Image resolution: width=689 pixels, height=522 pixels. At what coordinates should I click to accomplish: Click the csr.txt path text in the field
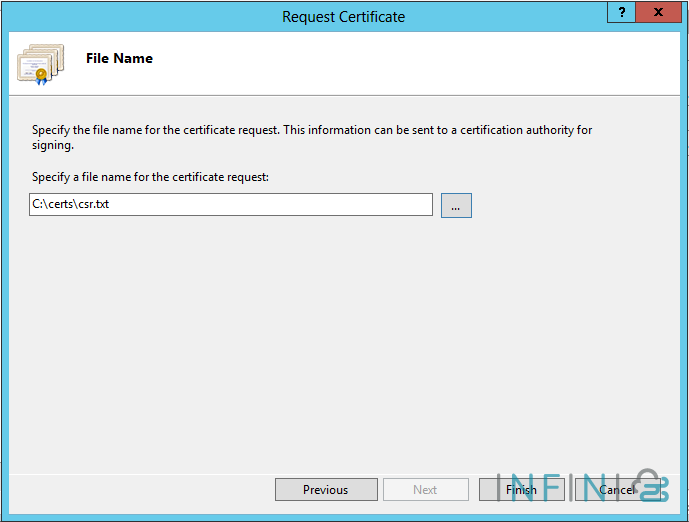tap(70, 205)
